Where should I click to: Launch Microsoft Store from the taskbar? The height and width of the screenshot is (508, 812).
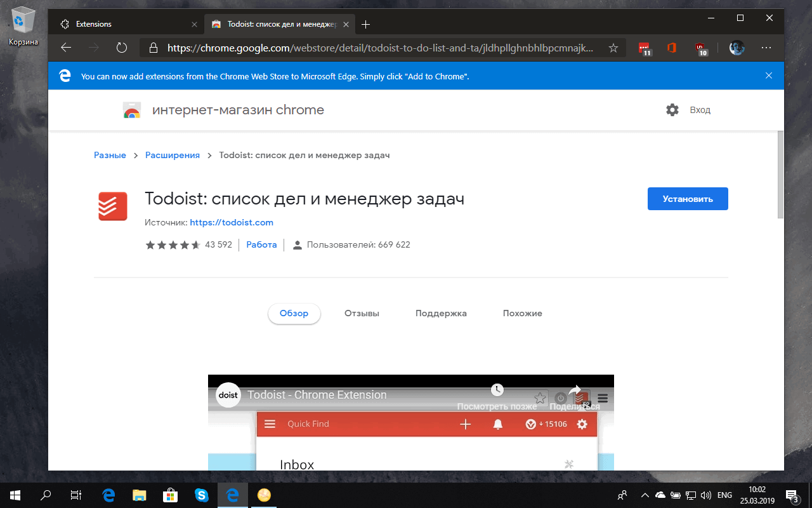[x=171, y=495]
